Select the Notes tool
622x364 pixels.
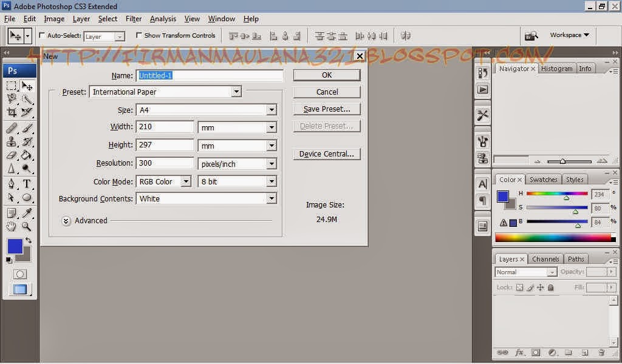click(12, 213)
